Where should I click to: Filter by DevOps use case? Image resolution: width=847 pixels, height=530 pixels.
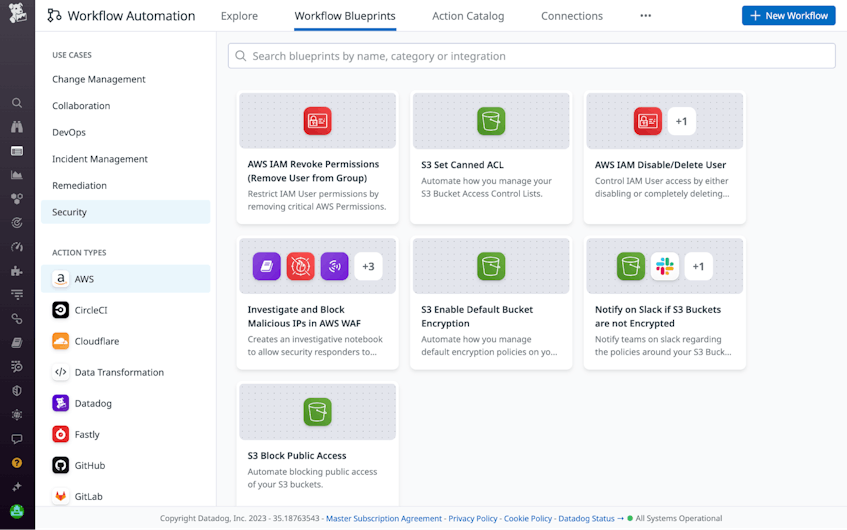tap(69, 132)
